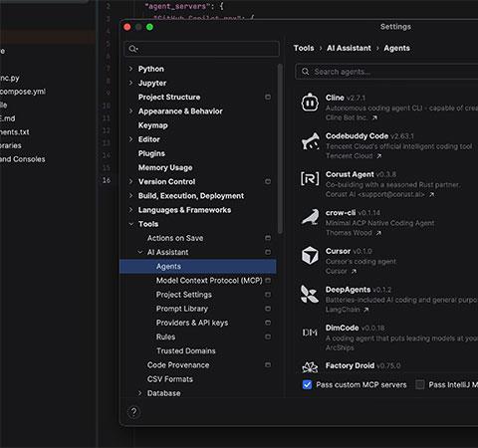
Task: Expand the Database settings node
Action: click(x=139, y=393)
